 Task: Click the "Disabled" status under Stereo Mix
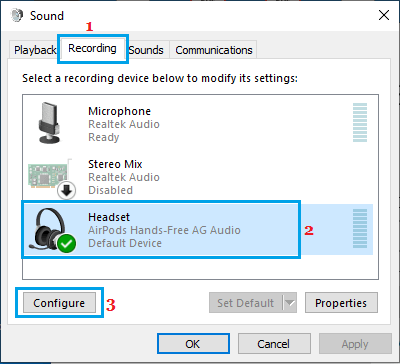coord(110,190)
